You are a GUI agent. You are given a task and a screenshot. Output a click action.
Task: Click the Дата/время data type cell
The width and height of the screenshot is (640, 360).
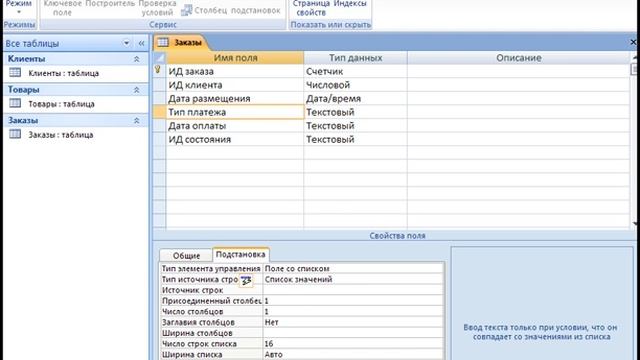(355, 98)
